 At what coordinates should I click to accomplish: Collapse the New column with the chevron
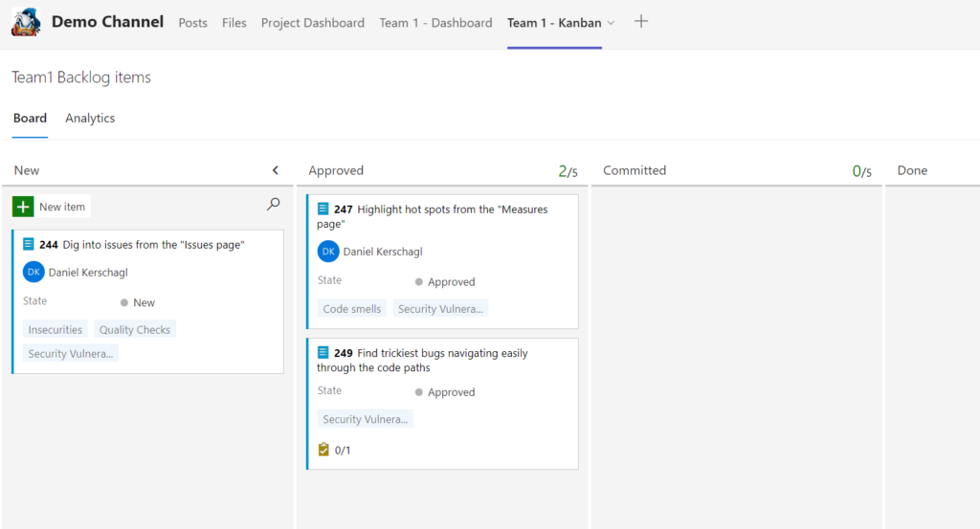tap(275, 170)
